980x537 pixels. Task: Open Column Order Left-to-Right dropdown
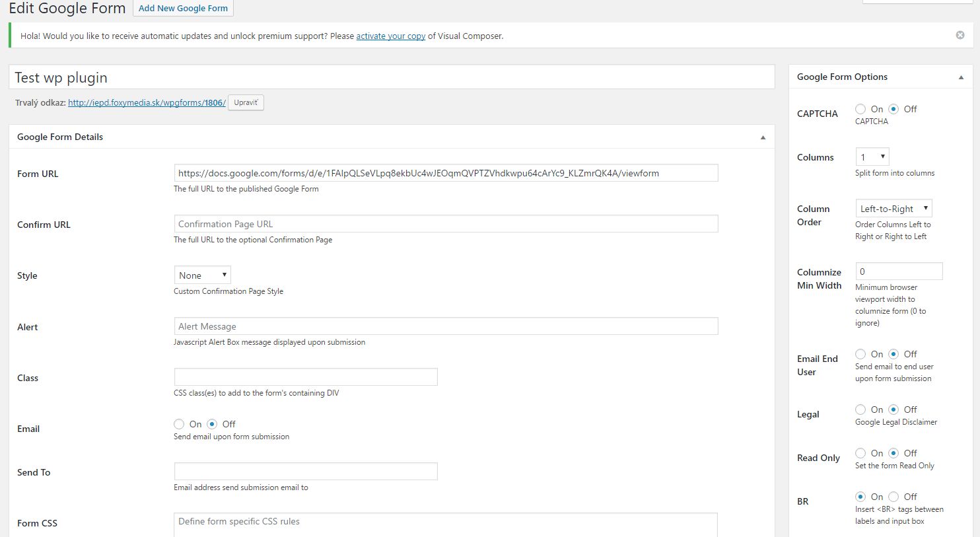tap(894, 209)
